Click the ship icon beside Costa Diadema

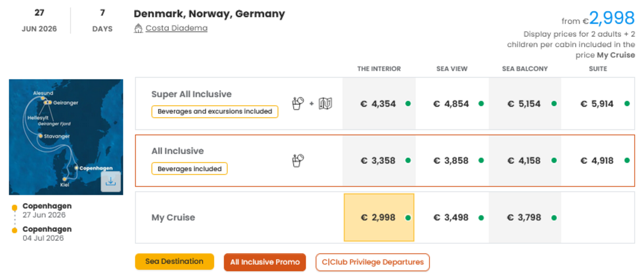(x=138, y=28)
